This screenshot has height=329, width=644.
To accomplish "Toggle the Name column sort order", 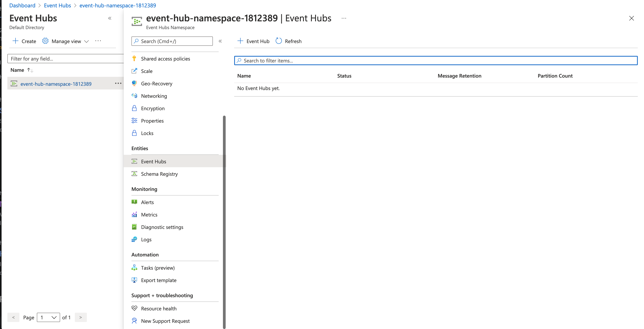I will tap(29, 70).
